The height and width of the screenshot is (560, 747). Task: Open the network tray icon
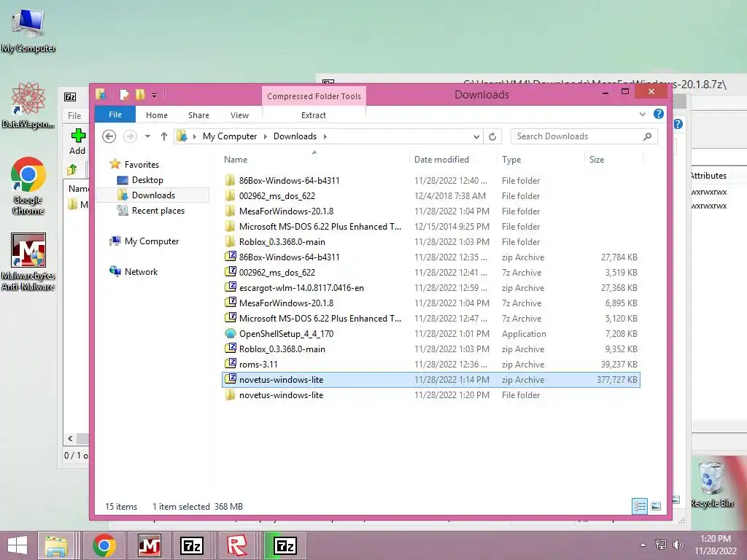pos(661,544)
